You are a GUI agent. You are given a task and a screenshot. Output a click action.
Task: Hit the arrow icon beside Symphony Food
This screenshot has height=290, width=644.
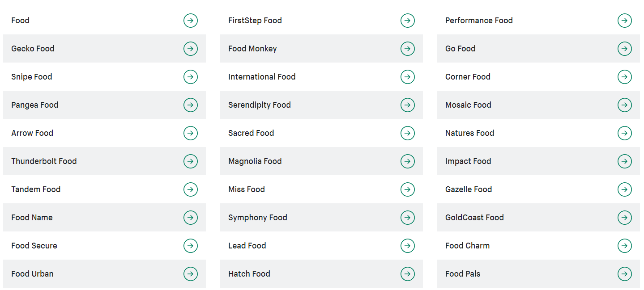click(408, 218)
